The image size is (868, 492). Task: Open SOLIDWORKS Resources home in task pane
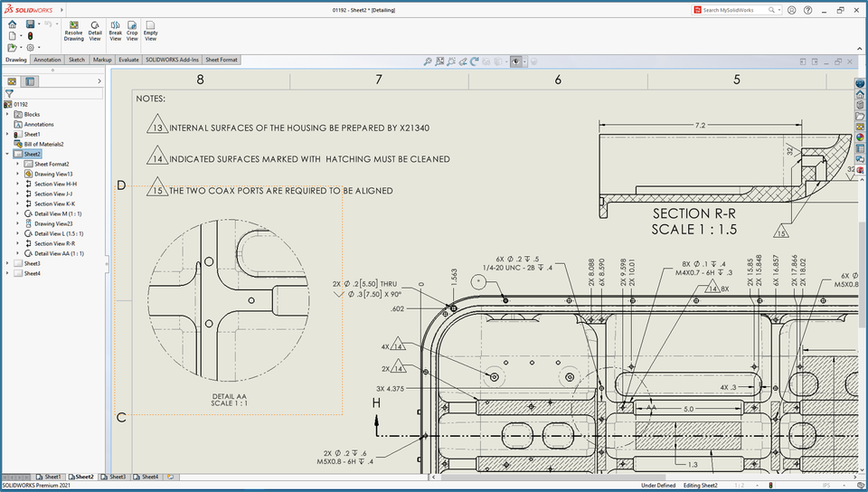click(x=860, y=94)
